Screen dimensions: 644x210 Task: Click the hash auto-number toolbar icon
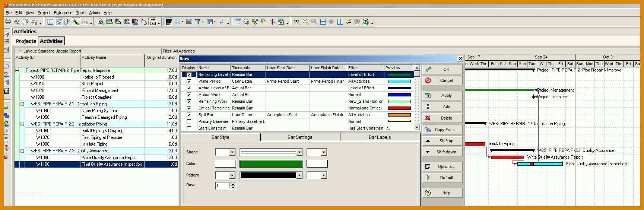(x=222, y=22)
